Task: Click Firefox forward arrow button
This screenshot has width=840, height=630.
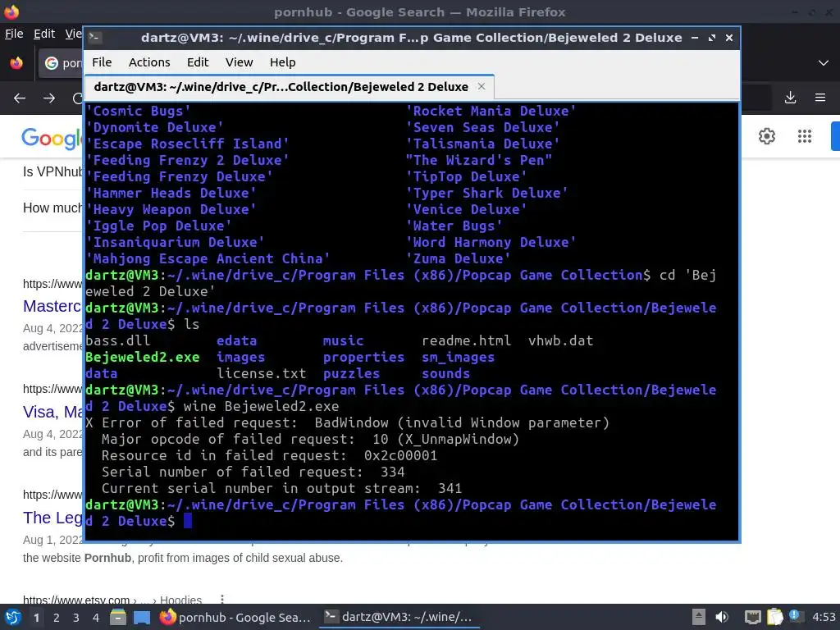Action: tap(49, 98)
